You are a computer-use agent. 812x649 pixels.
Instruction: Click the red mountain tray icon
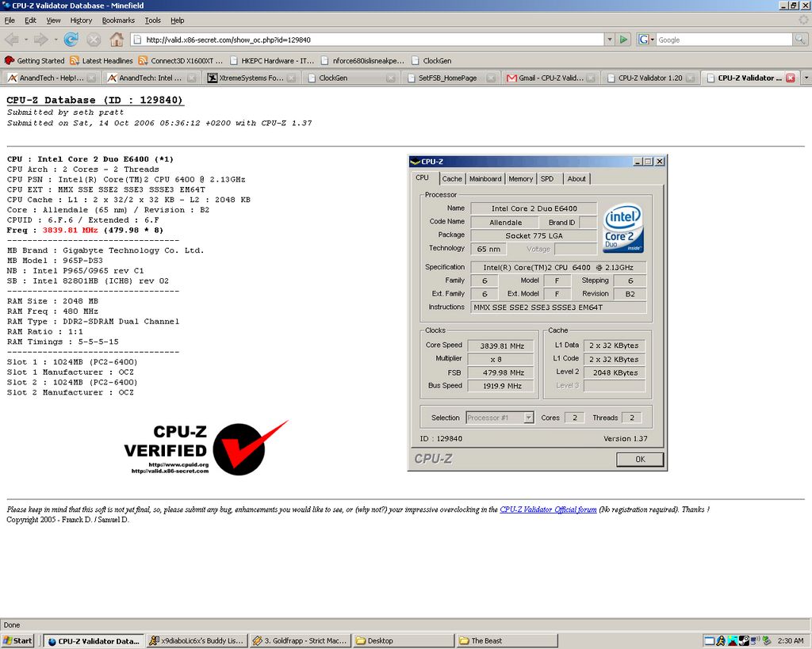pyautogui.click(x=732, y=641)
